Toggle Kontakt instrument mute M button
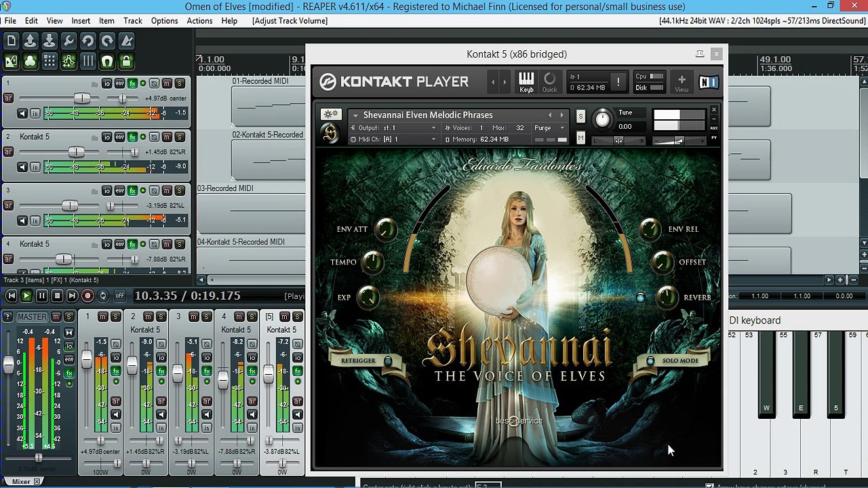 coord(580,138)
